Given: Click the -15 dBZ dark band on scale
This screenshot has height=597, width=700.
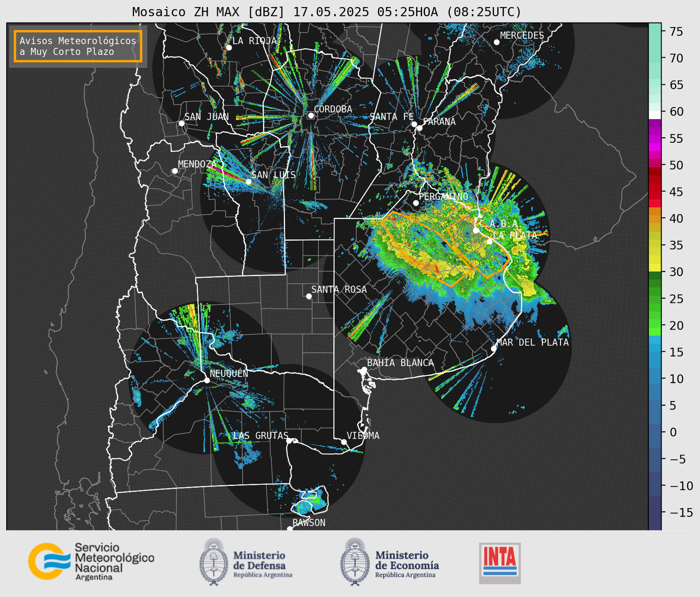Looking at the screenshot, I should [x=655, y=512].
